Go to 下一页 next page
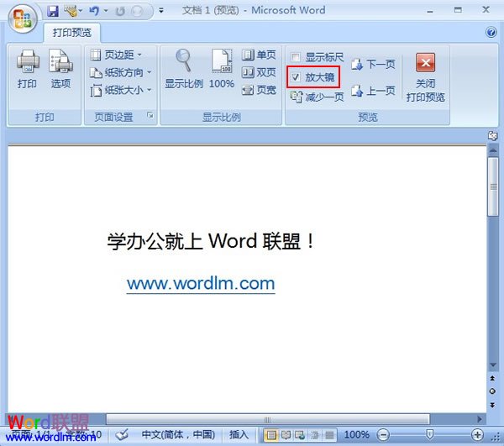This screenshot has height=446, width=504. pos(373,65)
